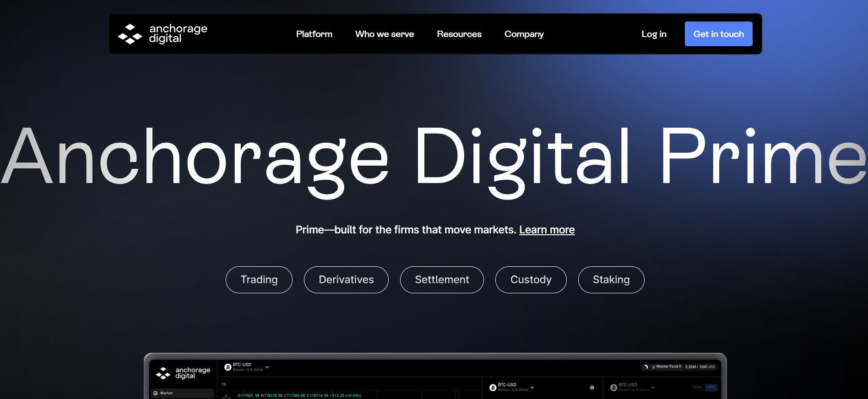Click the Master Fund II account label
This screenshot has height=399, width=868.
[x=669, y=367]
